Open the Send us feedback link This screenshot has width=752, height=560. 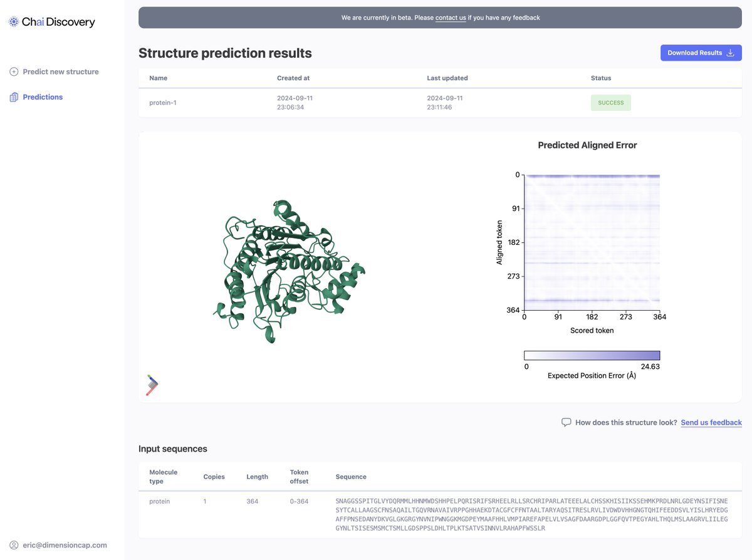click(x=711, y=422)
